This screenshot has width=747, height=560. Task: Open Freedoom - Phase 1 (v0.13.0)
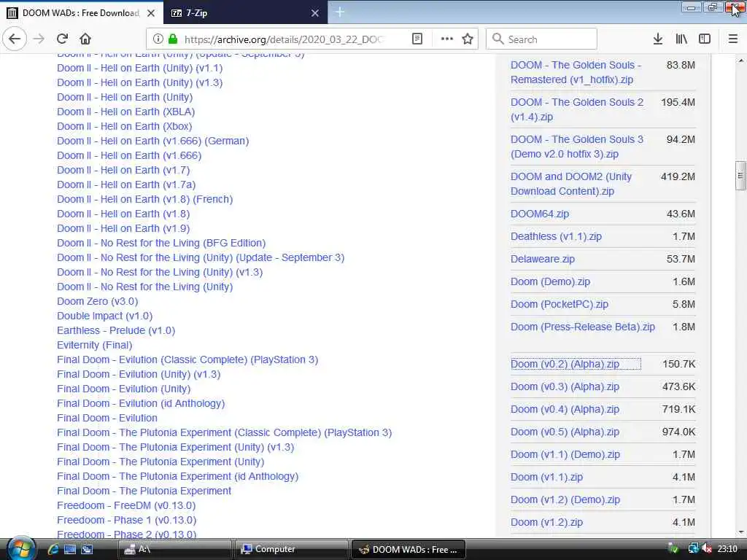(x=127, y=521)
